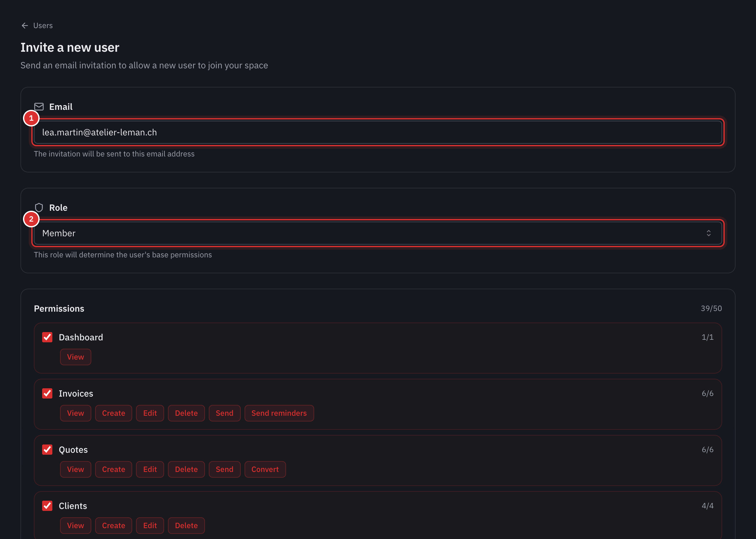Toggle the Quotes Create permission
The height and width of the screenshot is (539, 756).
coord(114,469)
